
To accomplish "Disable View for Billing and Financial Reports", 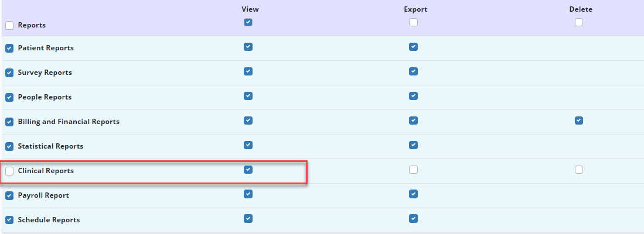I will 248,121.
